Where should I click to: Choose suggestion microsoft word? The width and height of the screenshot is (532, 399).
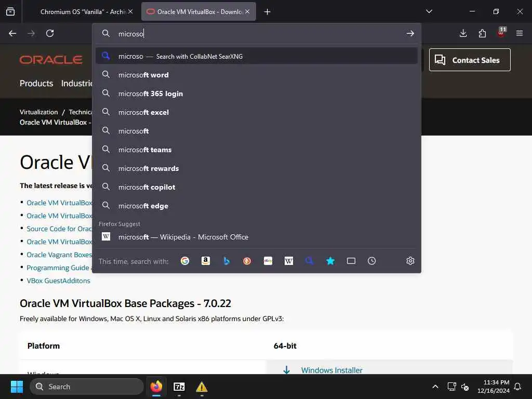tap(257, 75)
